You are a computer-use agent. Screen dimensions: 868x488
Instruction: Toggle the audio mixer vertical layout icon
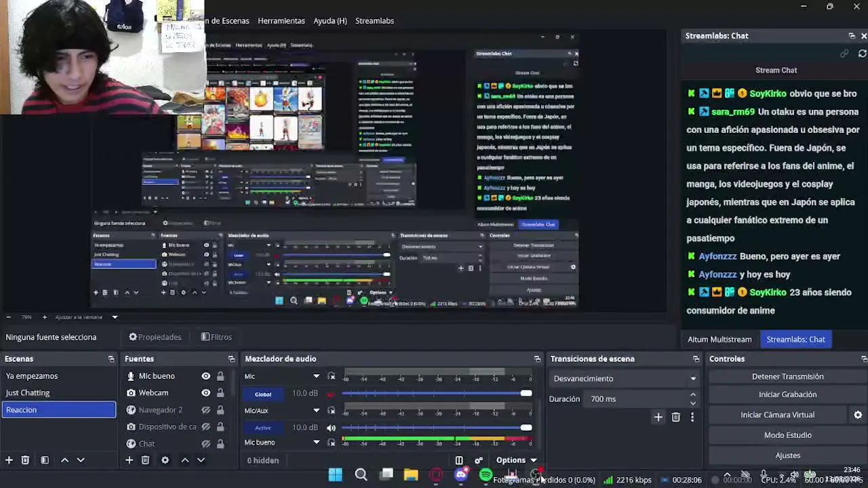459,461
